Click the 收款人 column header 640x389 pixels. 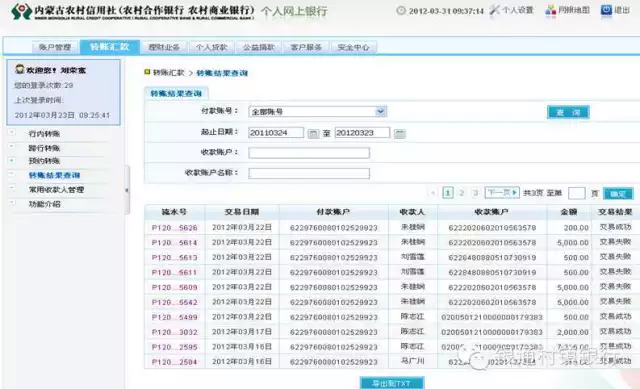[413, 212]
